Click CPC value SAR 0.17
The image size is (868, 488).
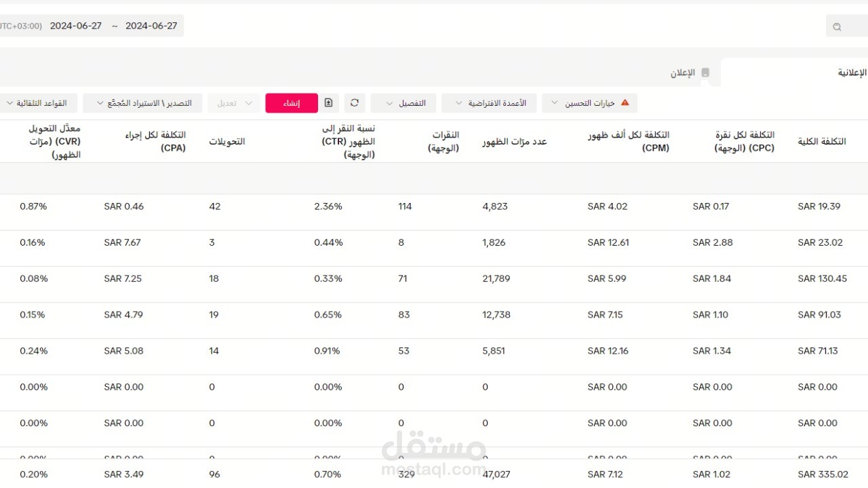(711, 206)
